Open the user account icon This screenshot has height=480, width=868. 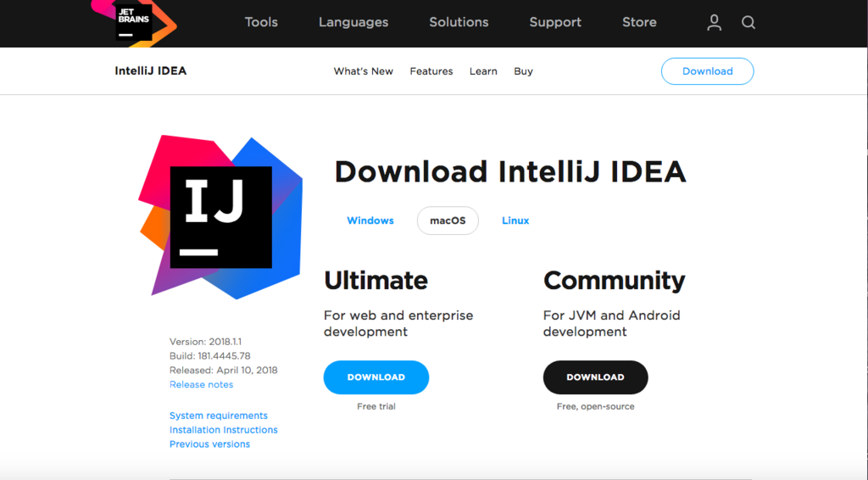[714, 22]
